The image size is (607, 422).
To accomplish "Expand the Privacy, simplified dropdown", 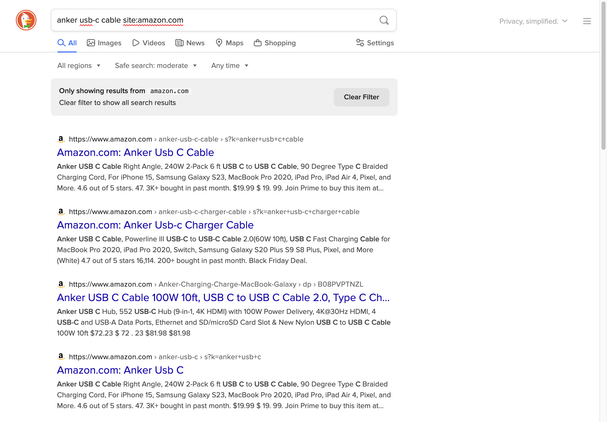I will pos(533,21).
